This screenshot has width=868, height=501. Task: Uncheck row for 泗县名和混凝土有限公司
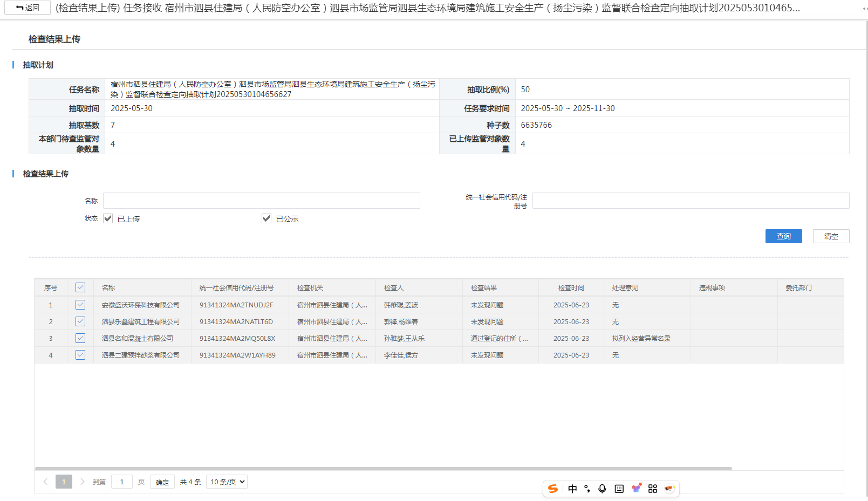[80, 338]
